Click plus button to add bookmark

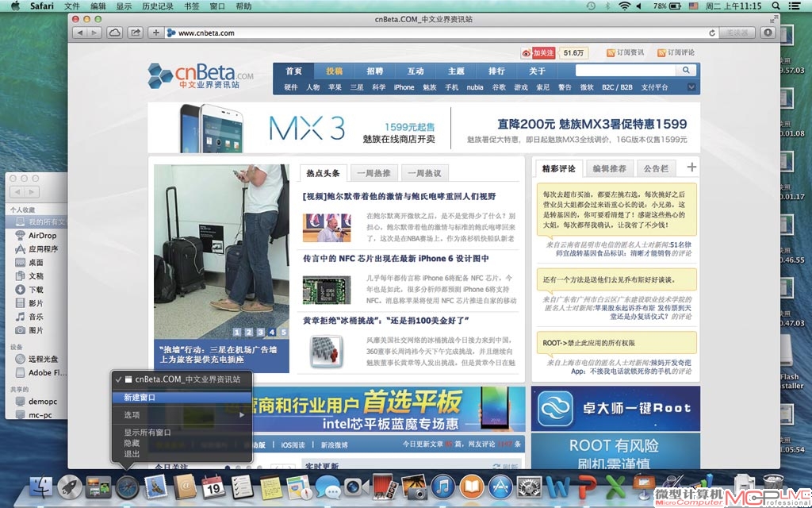click(x=156, y=33)
